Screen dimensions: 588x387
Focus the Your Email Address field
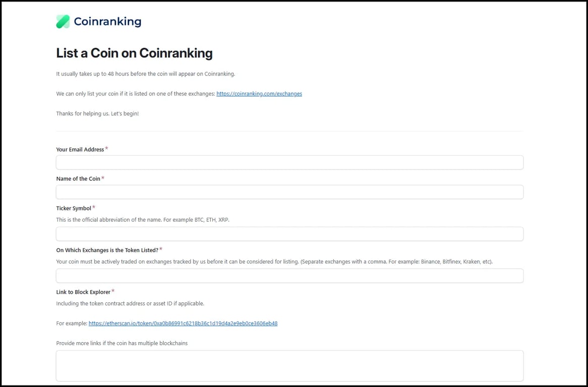[289, 163]
